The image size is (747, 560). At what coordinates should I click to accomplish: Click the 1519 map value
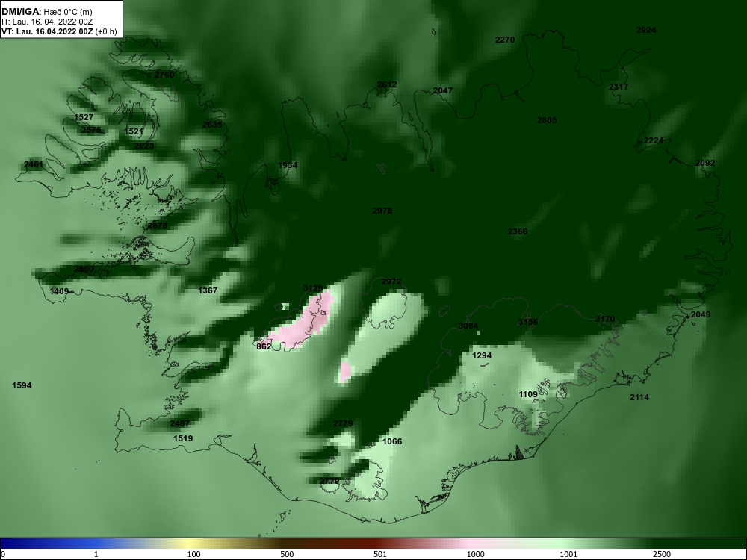coord(183,438)
